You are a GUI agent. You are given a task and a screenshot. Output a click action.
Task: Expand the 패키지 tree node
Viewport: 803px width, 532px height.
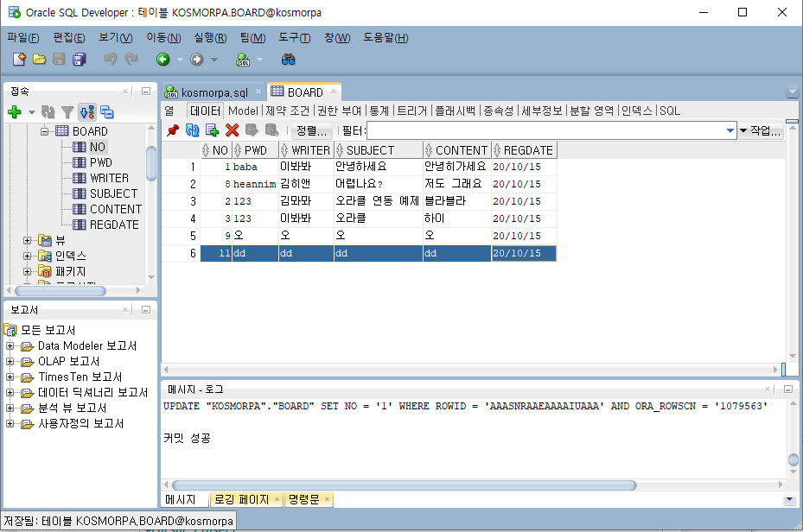pyautogui.click(x=27, y=272)
